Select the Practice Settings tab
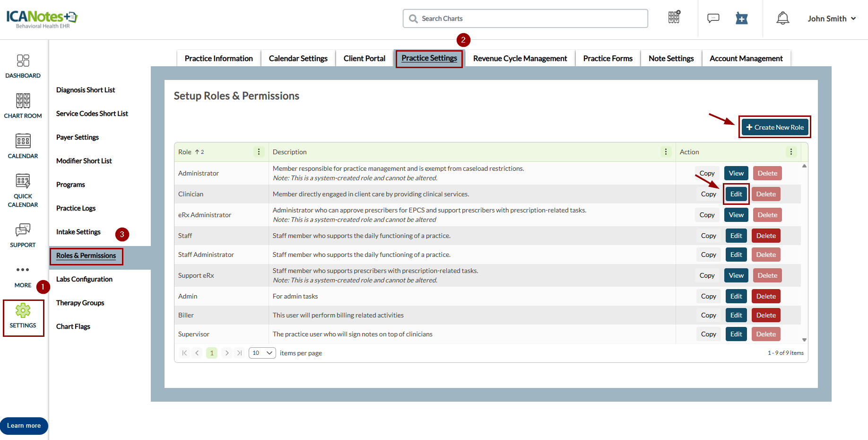The image size is (868, 440). pyautogui.click(x=429, y=58)
